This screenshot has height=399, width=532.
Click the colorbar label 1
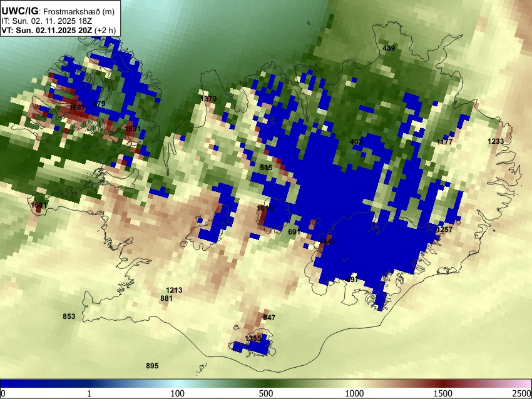[89, 393]
